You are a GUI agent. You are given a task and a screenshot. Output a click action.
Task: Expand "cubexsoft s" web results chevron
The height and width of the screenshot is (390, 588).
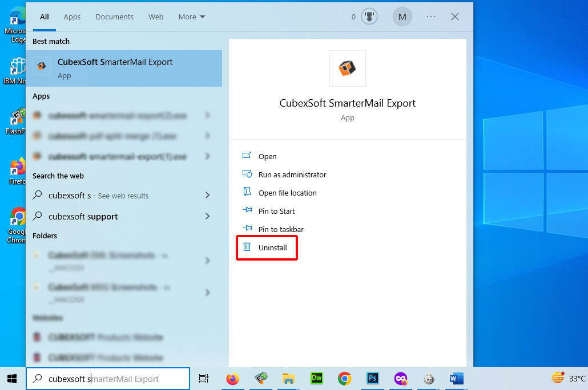click(207, 196)
